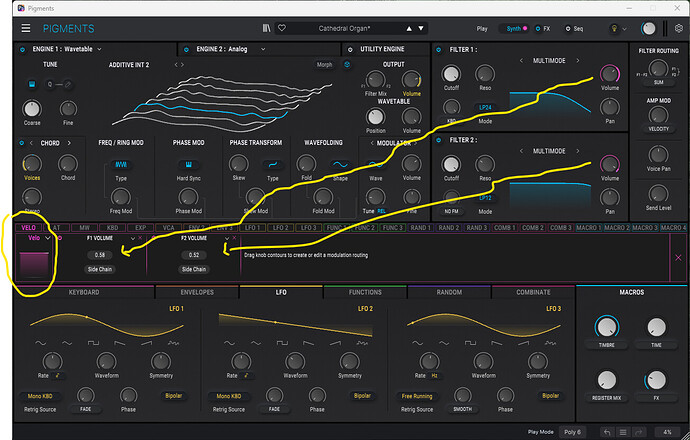690x440 pixels.
Task: Click the wavetable 3D view icon next to Morph
Action: pos(347,65)
